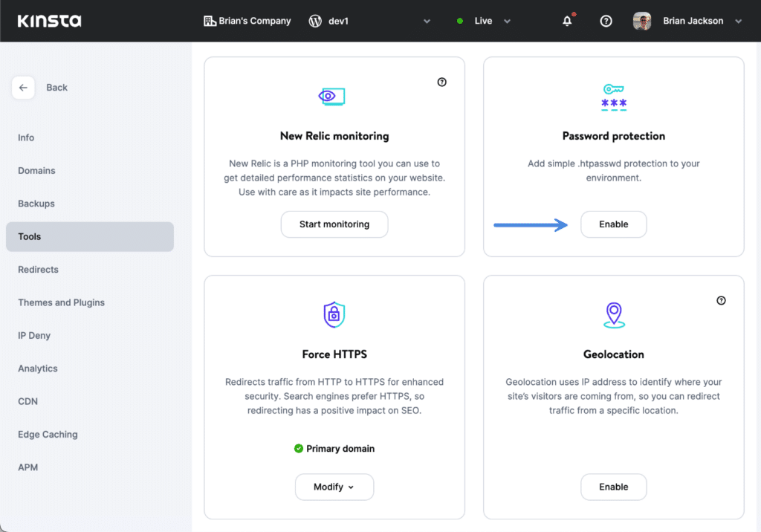The image size is (761, 532).
Task: Click the New Relic description paragraph
Action: [x=334, y=178]
